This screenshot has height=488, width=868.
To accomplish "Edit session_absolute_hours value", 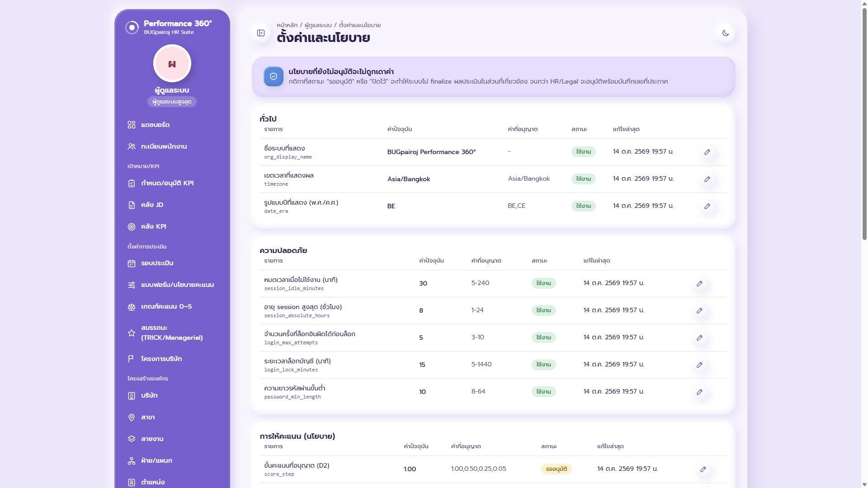I will (699, 311).
